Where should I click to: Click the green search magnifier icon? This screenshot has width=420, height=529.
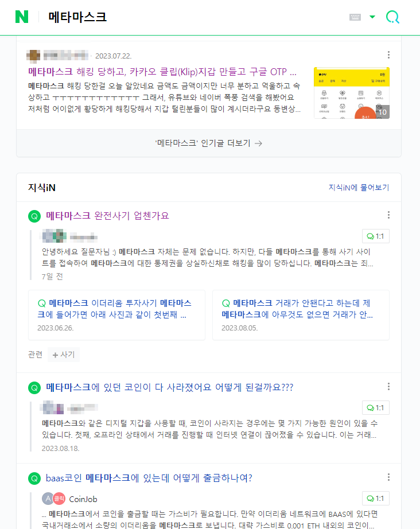click(x=392, y=17)
